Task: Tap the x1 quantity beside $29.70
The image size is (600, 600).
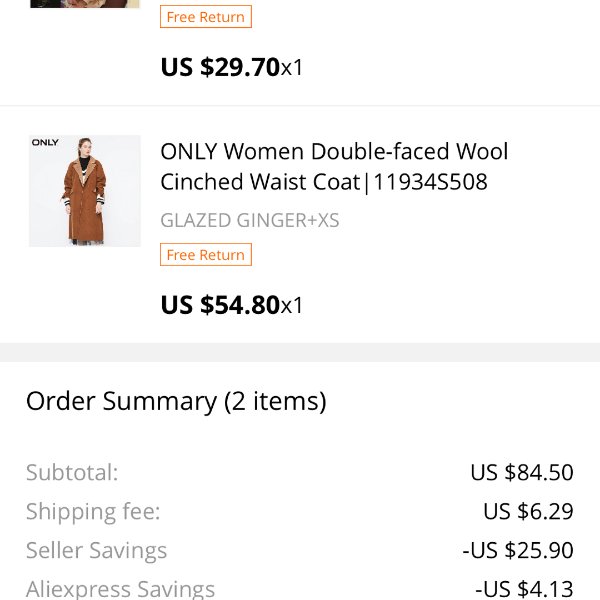Action: coord(292,68)
